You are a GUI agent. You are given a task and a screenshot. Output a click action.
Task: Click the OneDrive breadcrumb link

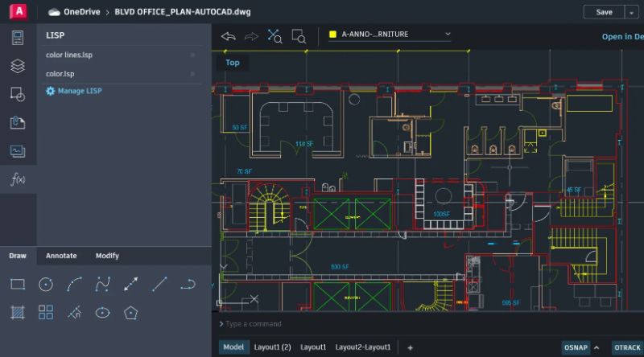(x=82, y=12)
